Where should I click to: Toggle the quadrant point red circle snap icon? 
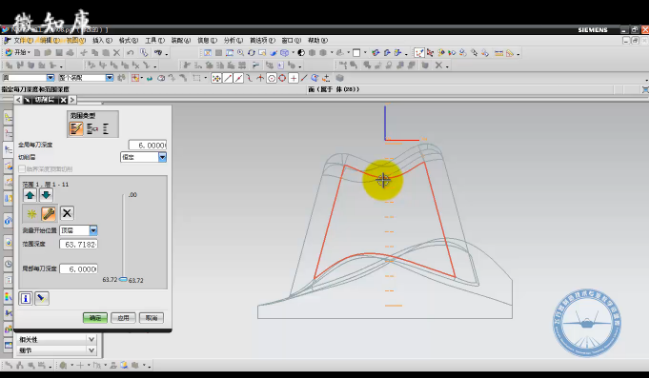click(x=282, y=78)
